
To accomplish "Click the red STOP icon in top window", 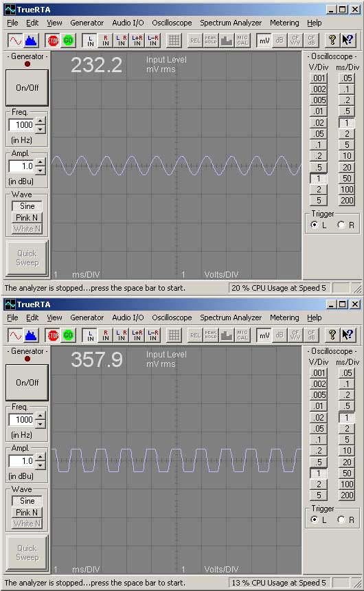I will point(53,41).
